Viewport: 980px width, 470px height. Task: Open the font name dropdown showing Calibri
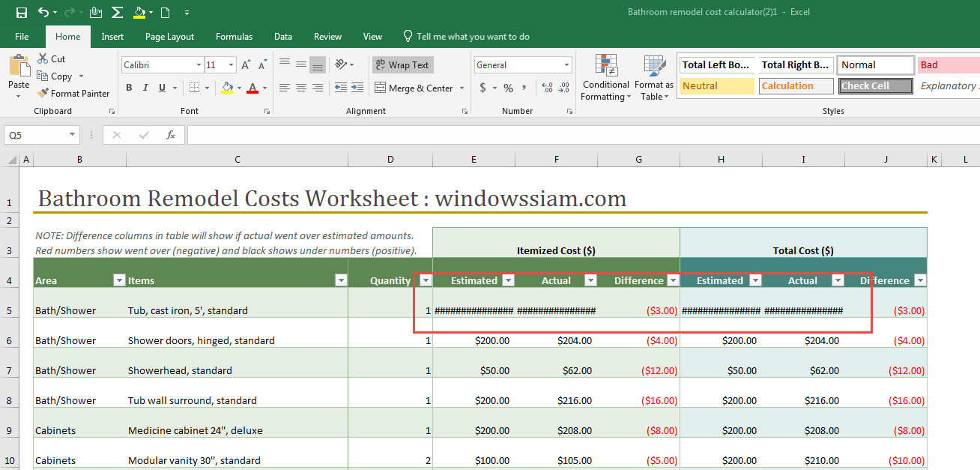click(199, 64)
